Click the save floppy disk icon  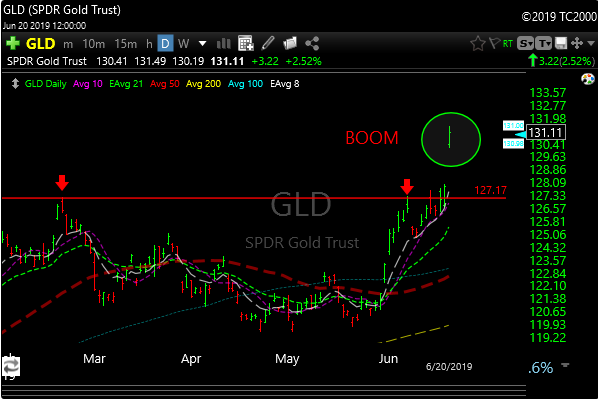point(561,43)
